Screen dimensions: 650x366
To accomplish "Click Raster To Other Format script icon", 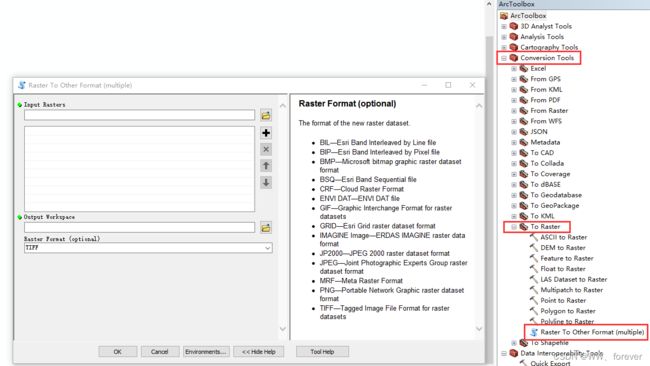I will 534,332.
